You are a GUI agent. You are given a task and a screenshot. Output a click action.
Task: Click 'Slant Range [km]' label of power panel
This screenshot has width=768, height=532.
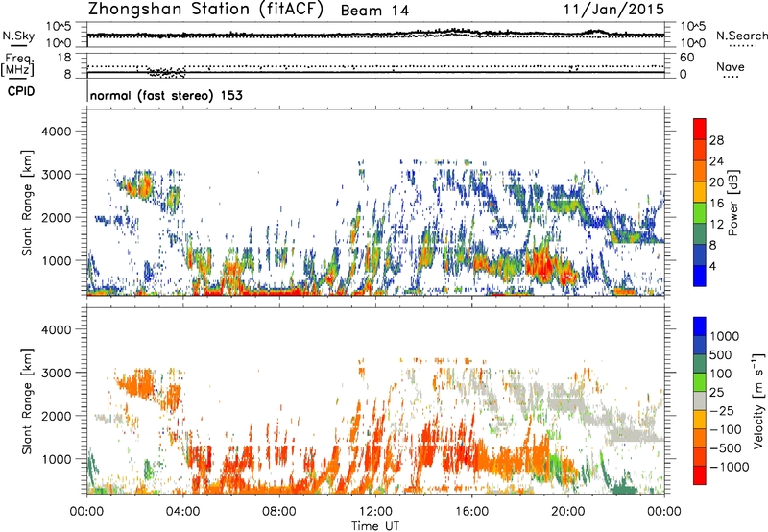click(x=27, y=203)
